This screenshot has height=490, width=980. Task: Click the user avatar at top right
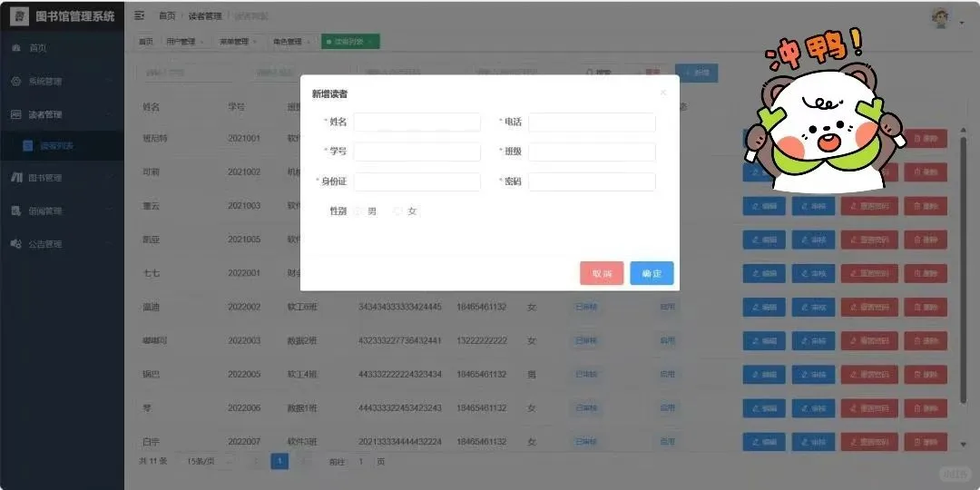(940, 18)
